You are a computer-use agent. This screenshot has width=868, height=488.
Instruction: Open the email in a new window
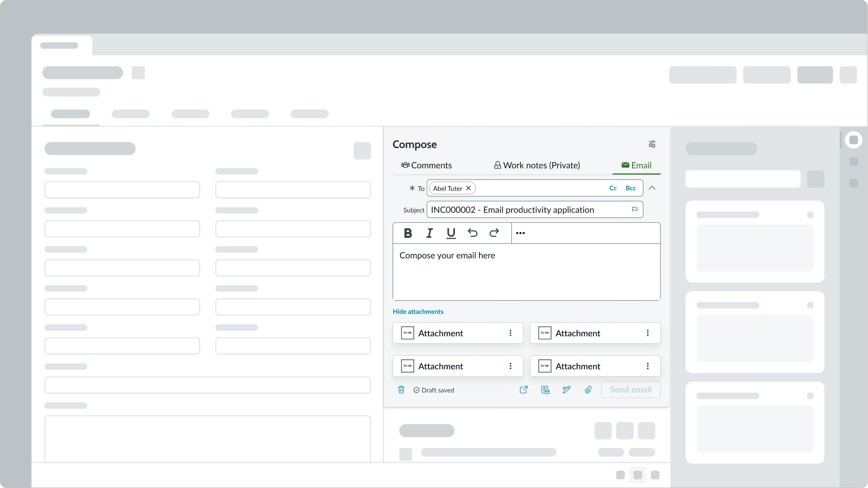524,390
